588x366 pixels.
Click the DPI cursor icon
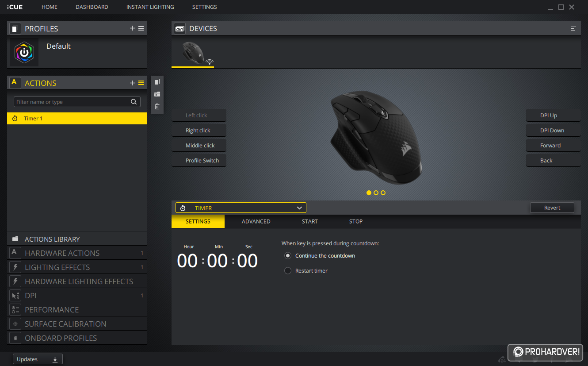tap(15, 296)
